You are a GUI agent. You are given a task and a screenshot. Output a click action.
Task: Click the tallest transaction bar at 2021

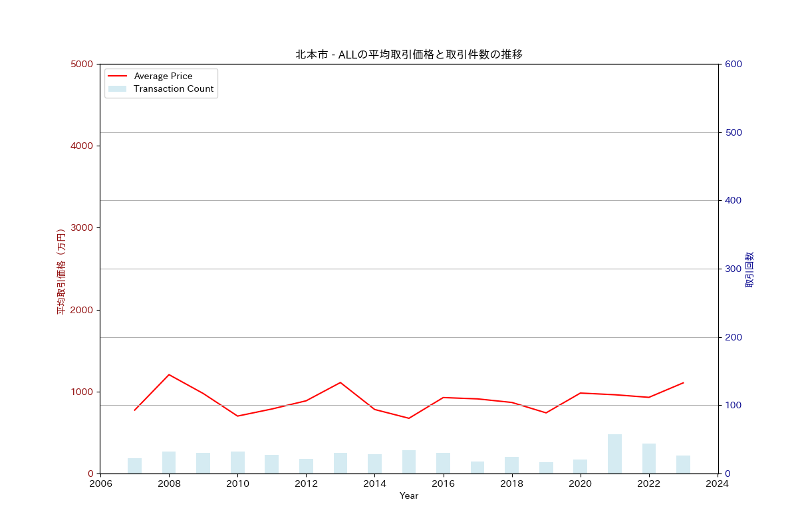tap(614, 454)
